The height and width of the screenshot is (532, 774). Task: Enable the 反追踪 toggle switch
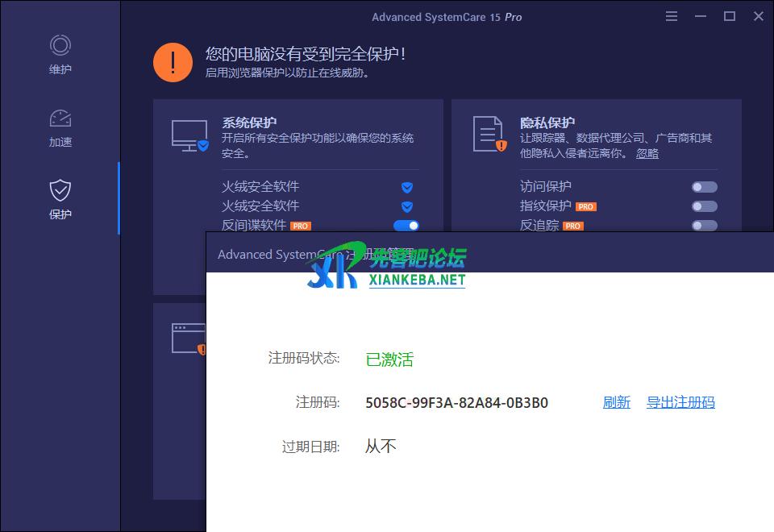click(x=704, y=226)
